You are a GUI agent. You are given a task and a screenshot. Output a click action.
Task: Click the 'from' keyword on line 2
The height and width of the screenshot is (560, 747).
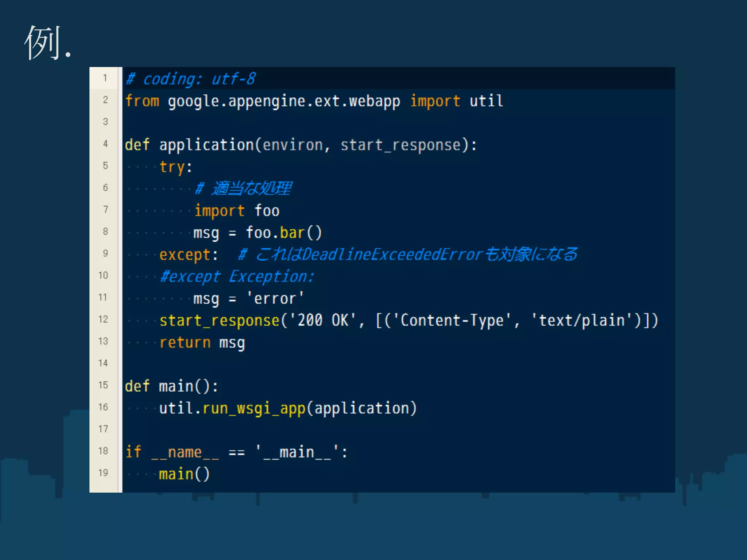pos(142,101)
